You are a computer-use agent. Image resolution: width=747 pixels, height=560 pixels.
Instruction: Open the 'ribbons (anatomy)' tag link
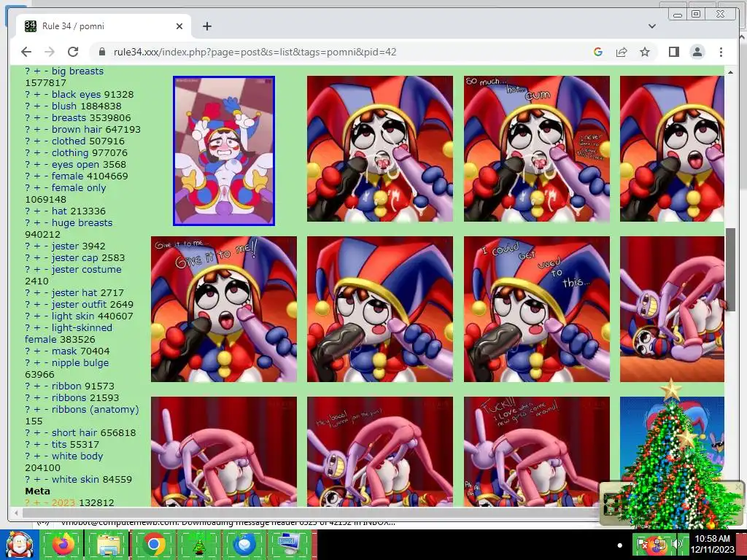coord(96,409)
